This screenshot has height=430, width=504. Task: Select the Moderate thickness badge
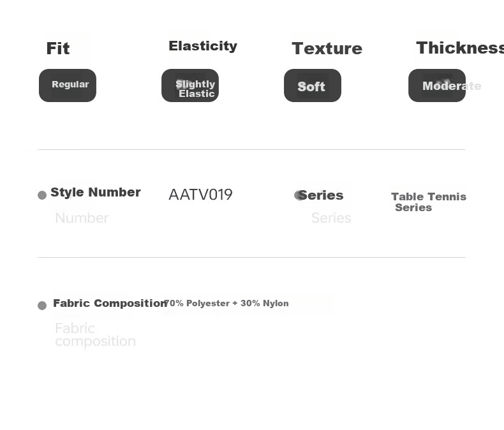[437, 85]
